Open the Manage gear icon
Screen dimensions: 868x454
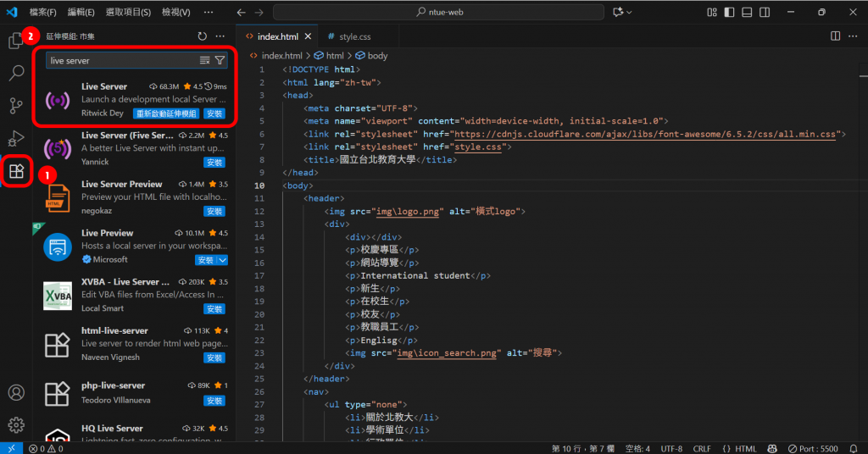[16, 424]
